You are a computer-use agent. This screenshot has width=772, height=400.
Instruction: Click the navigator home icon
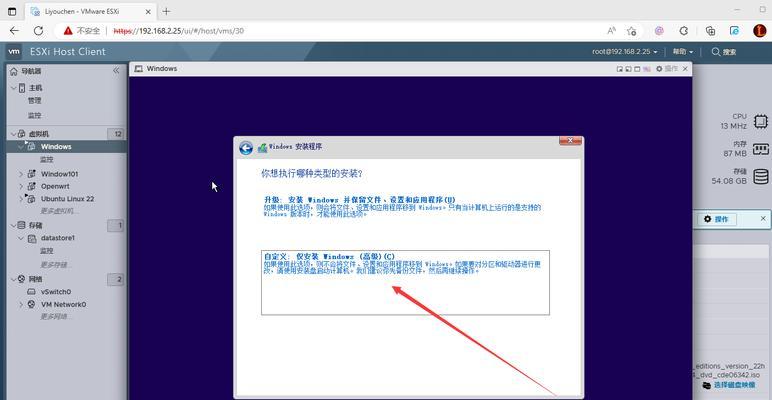14,71
